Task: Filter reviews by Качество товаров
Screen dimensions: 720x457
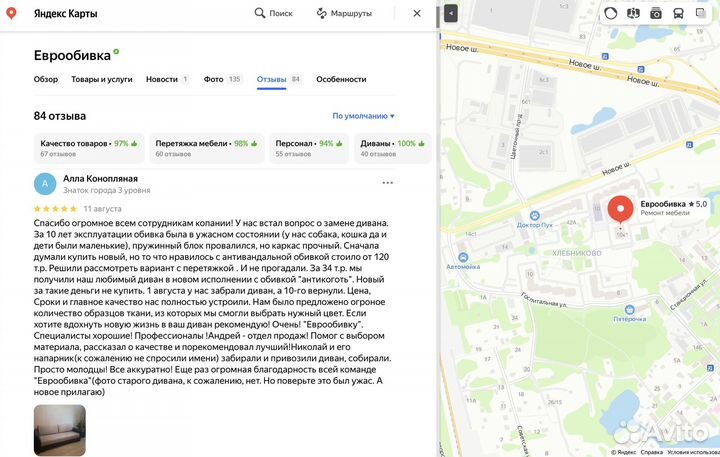Action: pos(89,148)
